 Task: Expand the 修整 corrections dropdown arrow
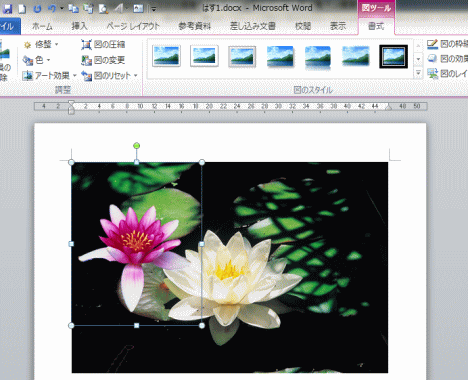[x=56, y=44]
